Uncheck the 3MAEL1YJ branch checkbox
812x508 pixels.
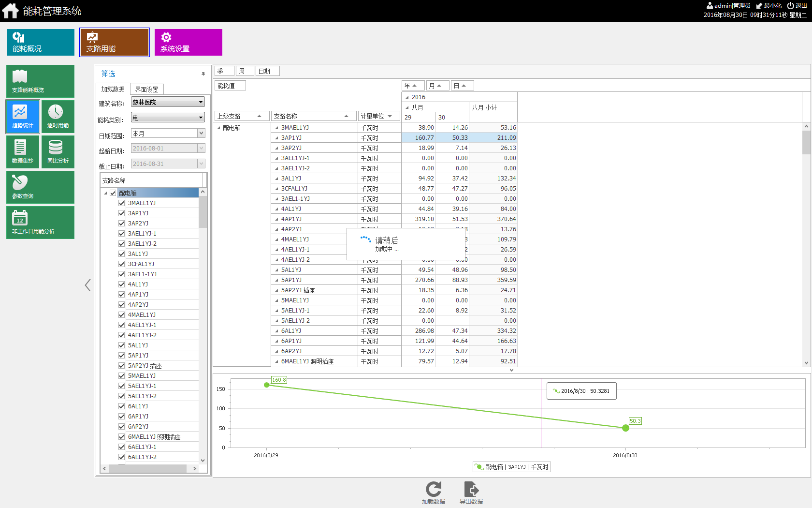pyautogui.click(x=122, y=203)
